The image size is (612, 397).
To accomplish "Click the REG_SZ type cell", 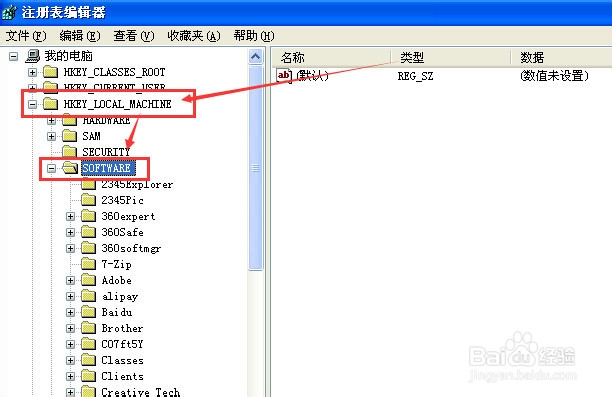I will (415, 76).
